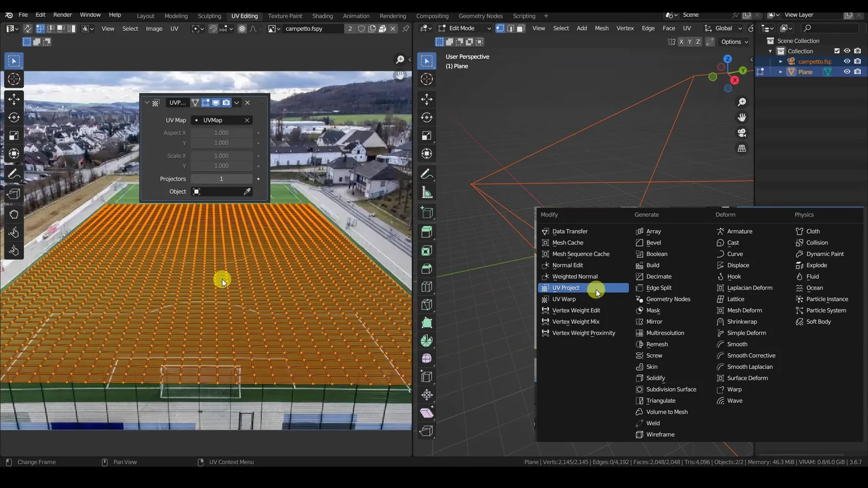The height and width of the screenshot is (488, 868).
Task: Select the Move tool in 3D viewport toolbar
Action: click(x=427, y=99)
